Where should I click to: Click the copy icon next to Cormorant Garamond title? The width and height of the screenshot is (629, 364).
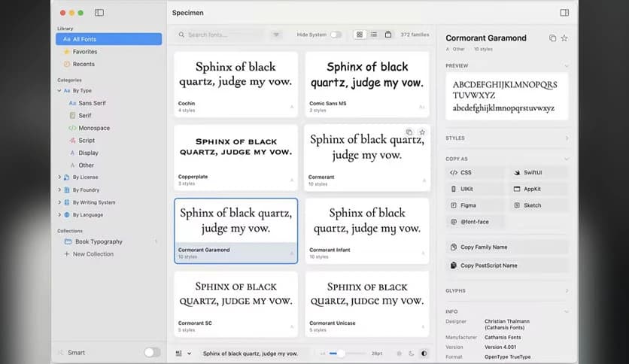pyautogui.click(x=552, y=38)
